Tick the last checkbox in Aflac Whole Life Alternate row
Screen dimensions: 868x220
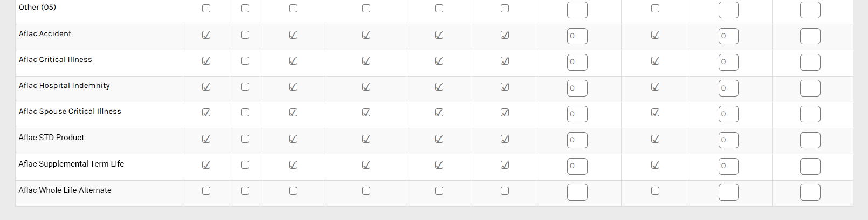(x=655, y=191)
